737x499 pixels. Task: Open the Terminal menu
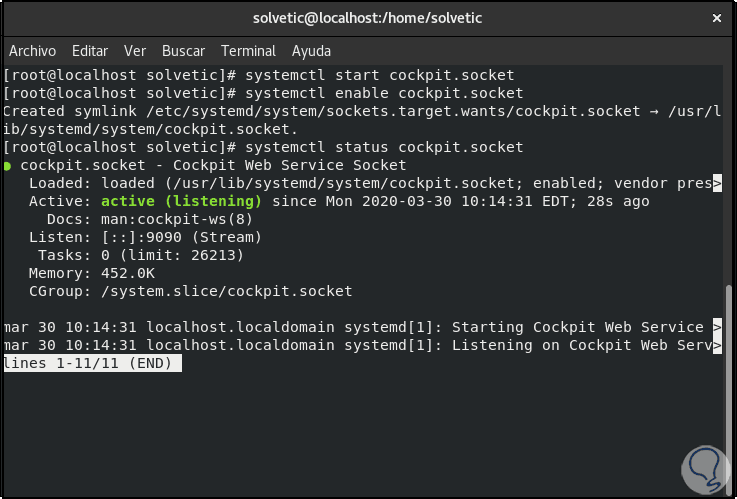click(x=248, y=51)
